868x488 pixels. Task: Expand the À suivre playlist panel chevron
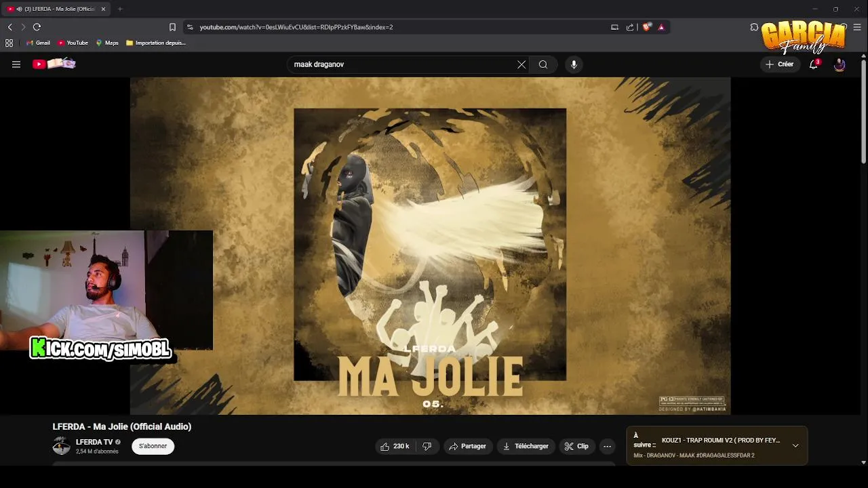click(x=795, y=445)
